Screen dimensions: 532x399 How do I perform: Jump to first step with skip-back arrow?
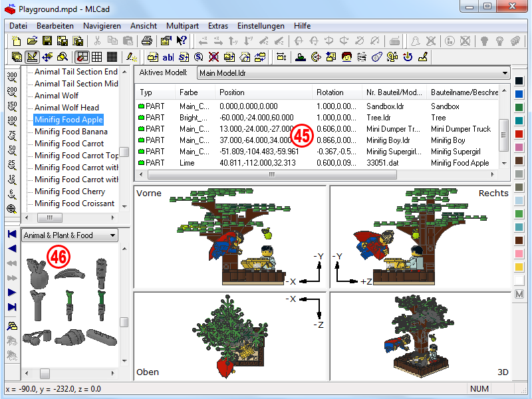pos(12,234)
